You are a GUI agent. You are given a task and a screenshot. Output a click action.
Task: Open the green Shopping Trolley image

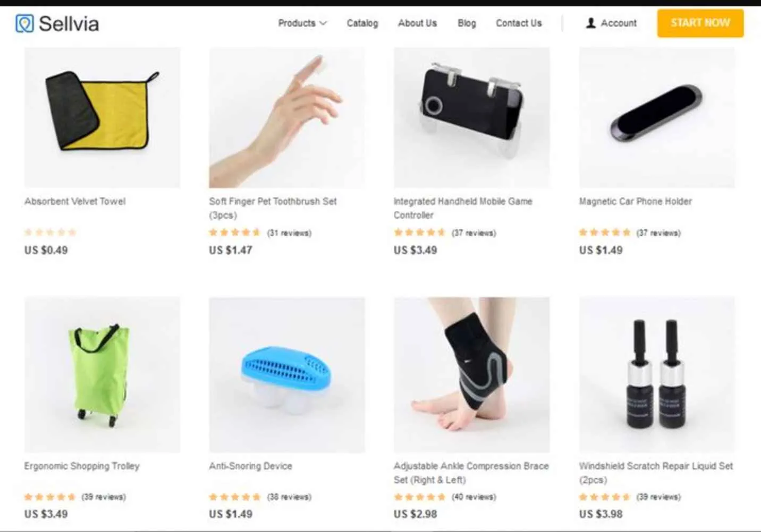(x=102, y=375)
